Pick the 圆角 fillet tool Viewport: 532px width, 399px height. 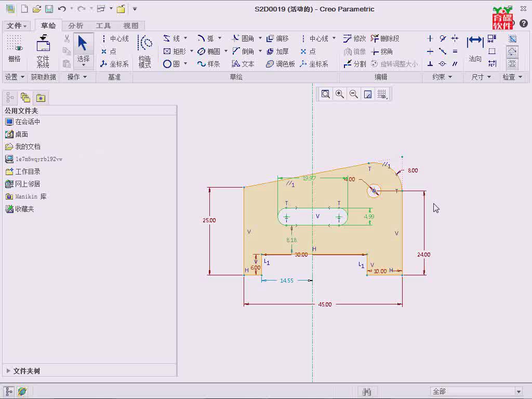[243, 38]
